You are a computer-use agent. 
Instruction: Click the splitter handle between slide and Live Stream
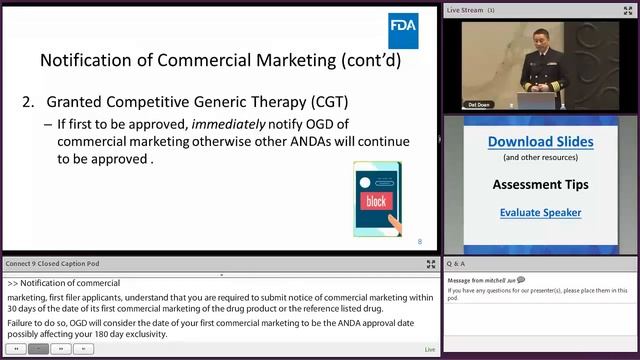pos(440,139)
